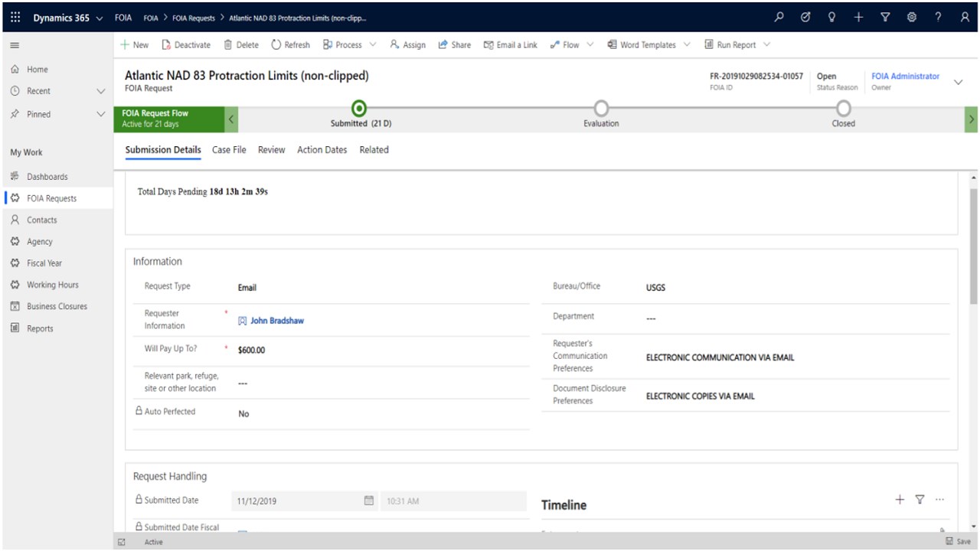The height and width of the screenshot is (551, 980).
Task: Open the FOIA Administrator owner link
Action: coord(905,77)
